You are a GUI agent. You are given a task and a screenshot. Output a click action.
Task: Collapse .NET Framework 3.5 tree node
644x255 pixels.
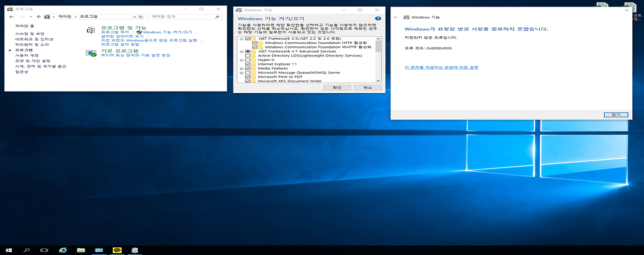(x=242, y=39)
